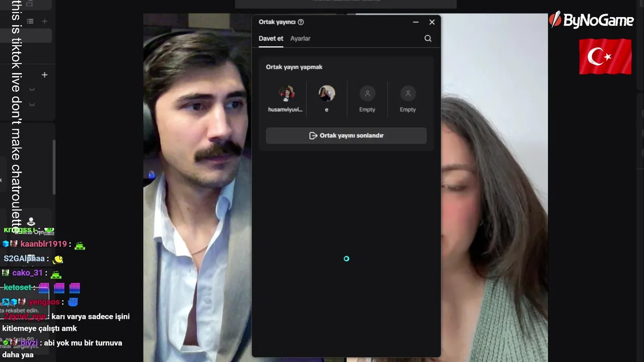Click chat username cako_31
The height and width of the screenshot is (362, 644).
(x=28, y=273)
